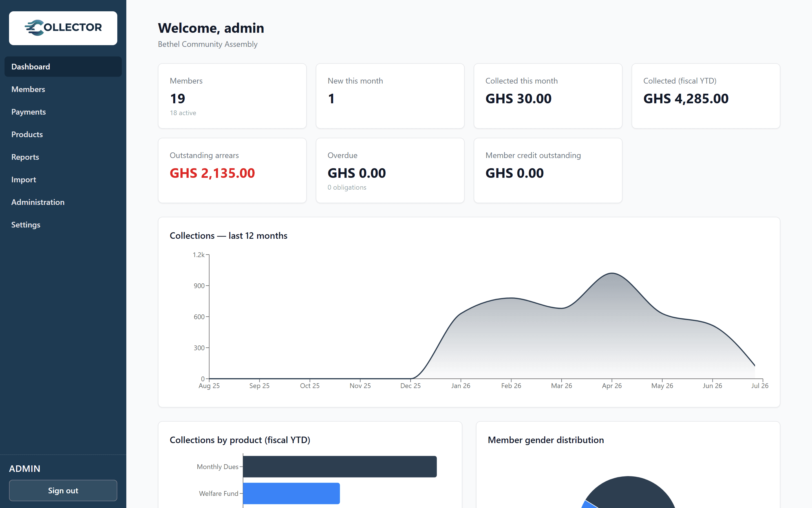Click the 'Collections by product (fiscal YTD)' heading

[240, 440]
